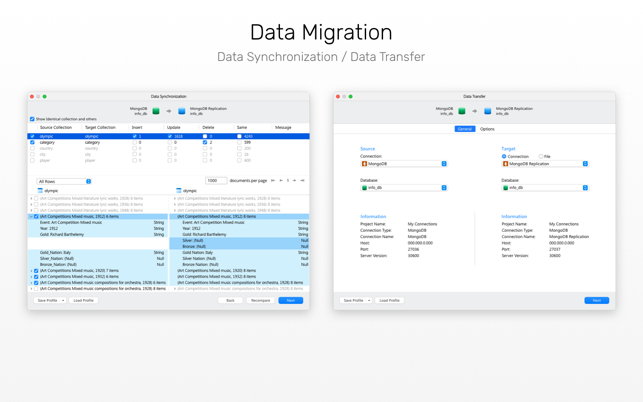
Task: Toggle Show identical collection and others checkbox
Action: (32, 119)
